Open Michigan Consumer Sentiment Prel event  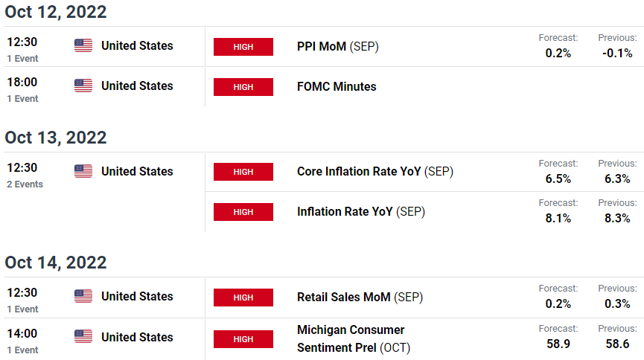354,338
